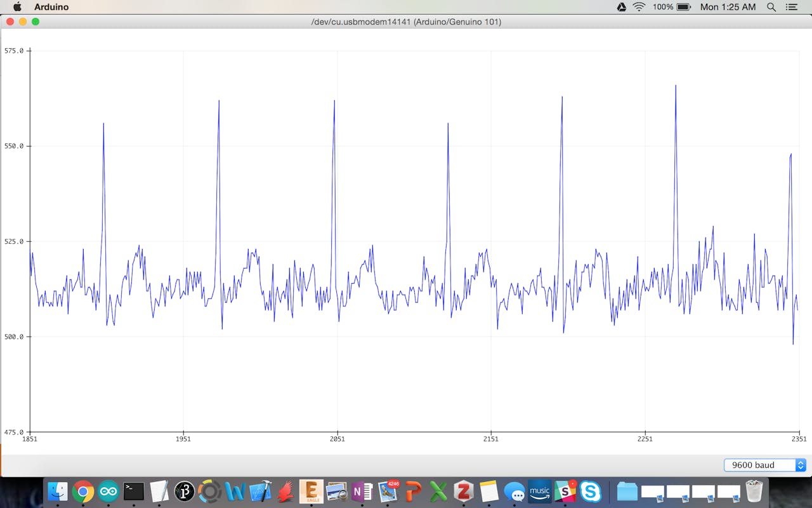Image resolution: width=812 pixels, height=508 pixels.
Task: Open Preview from the dock
Action: click(337, 491)
